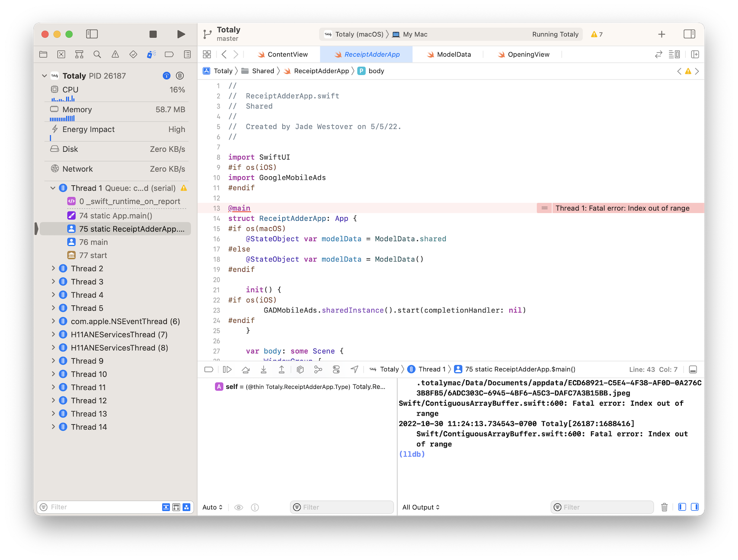Screen dimensions: 738x560
Task: Click the body symbol in breadcrumb
Action: click(371, 71)
